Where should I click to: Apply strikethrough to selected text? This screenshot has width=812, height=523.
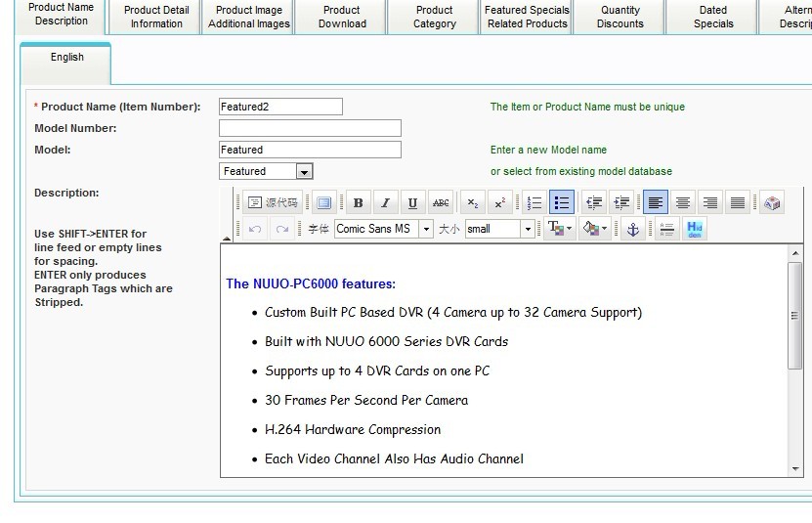pyautogui.click(x=441, y=203)
